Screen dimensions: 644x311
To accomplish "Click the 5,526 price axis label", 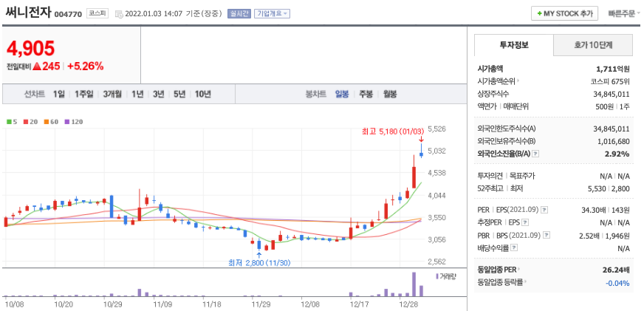I will tap(436, 129).
